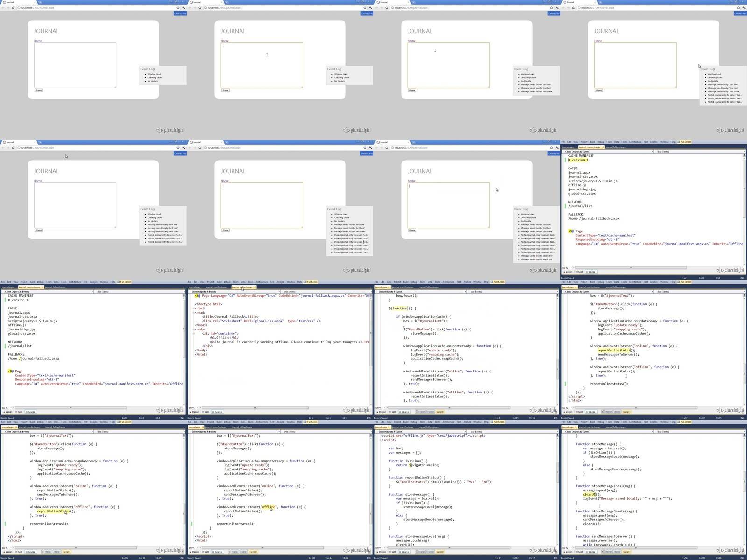The height and width of the screenshot is (560, 747).
Task: Follow Home link, Online: Yes browser with three entries
Action: (x=38, y=41)
